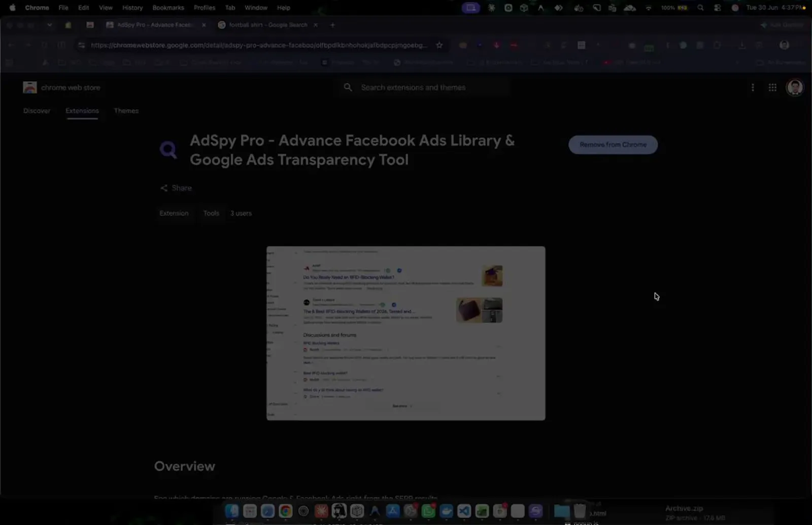Open the three-dot more options menu

(753, 87)
